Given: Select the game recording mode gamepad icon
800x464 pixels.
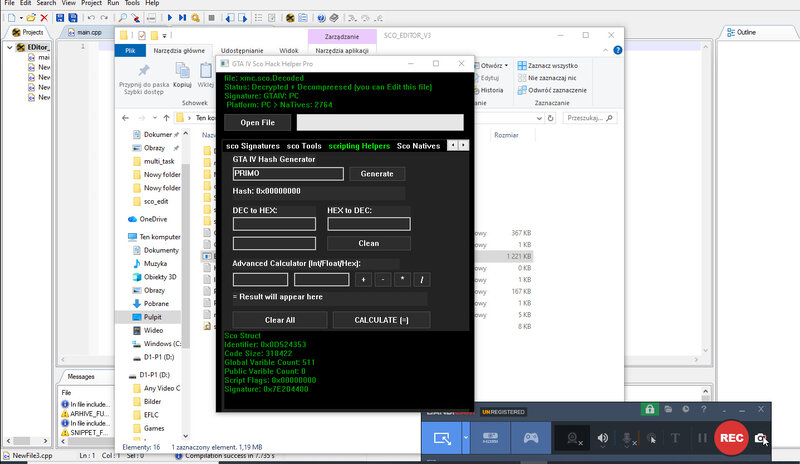Looking at the screenshot, I should [x=531, y=437].
